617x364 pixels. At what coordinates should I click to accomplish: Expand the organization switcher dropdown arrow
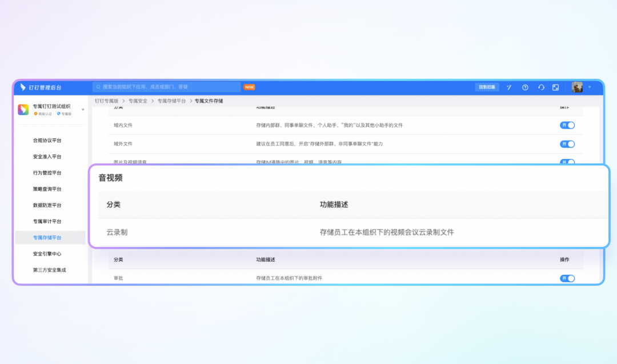pos(83,110)
